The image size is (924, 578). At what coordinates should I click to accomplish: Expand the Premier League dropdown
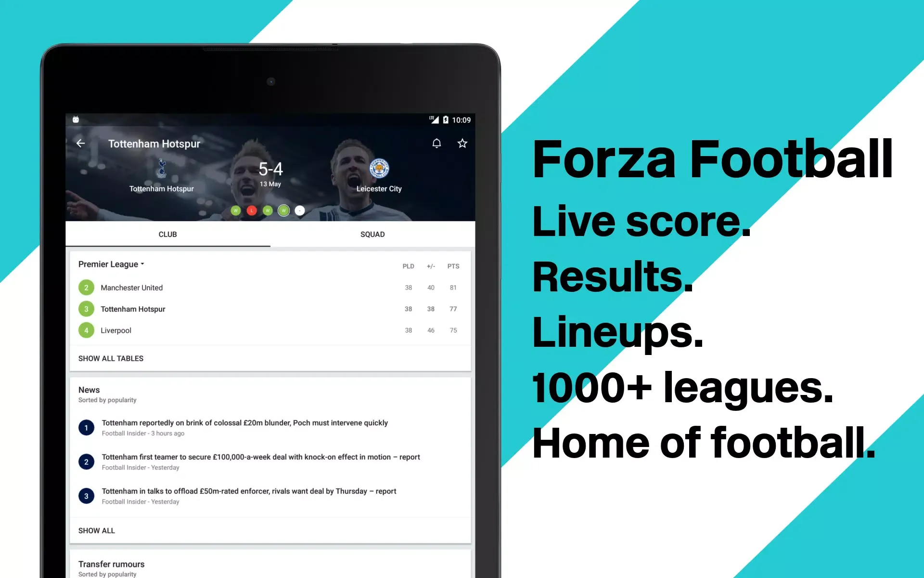point(113,263)
